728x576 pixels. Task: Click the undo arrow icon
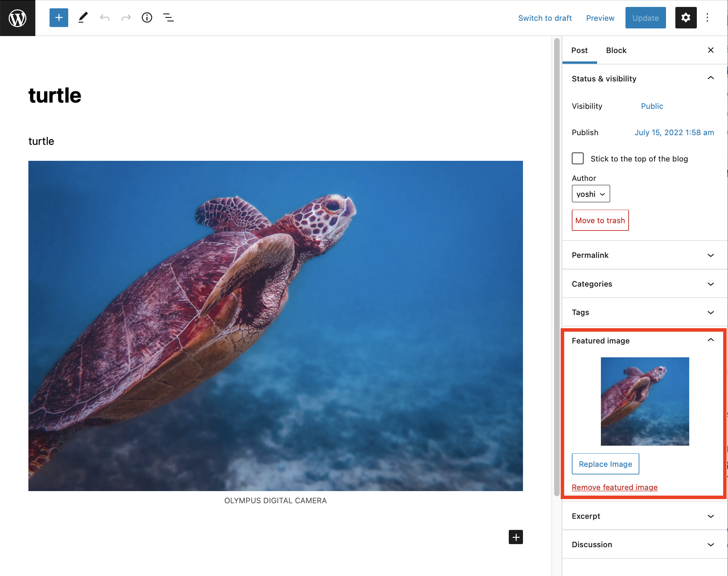105,17
